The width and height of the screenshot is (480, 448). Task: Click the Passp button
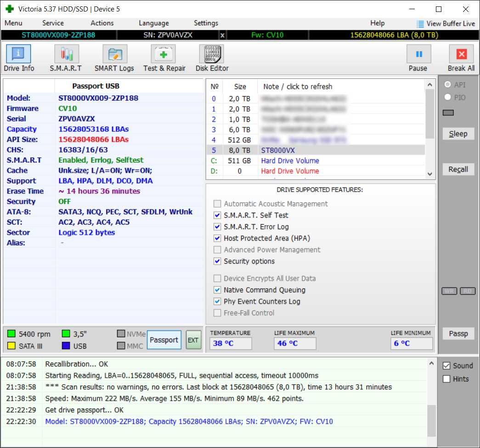tap(458, 334)
